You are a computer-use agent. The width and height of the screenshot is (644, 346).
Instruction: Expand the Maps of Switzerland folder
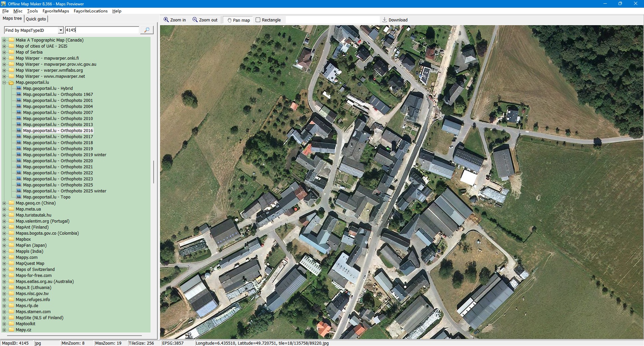[x=4, y=270]
